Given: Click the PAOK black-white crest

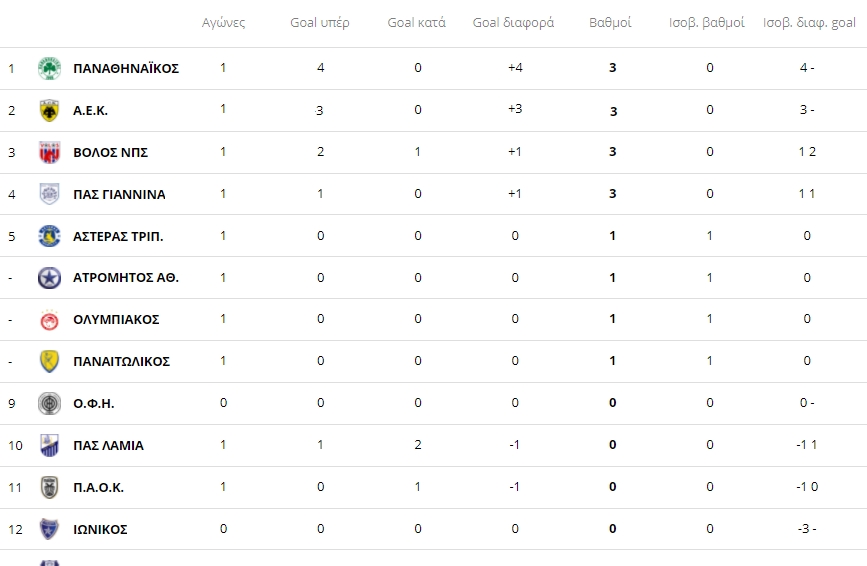Looking at the screenshot, I should [x=49, y=488].
